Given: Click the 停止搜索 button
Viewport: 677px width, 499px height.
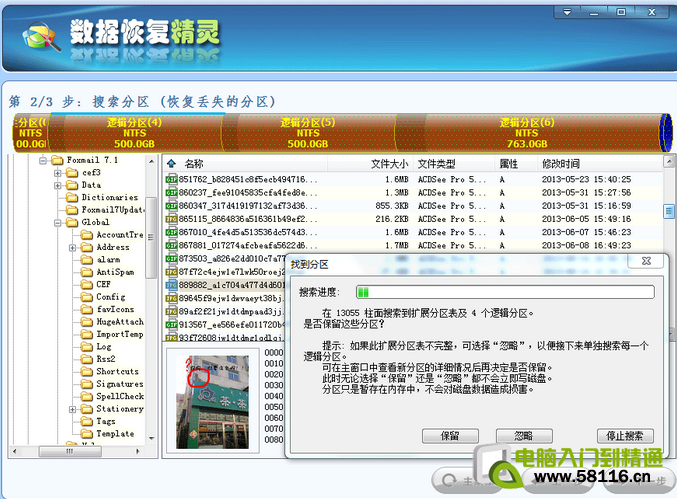Looking at the screenshot, I should (x=625, y=436).
